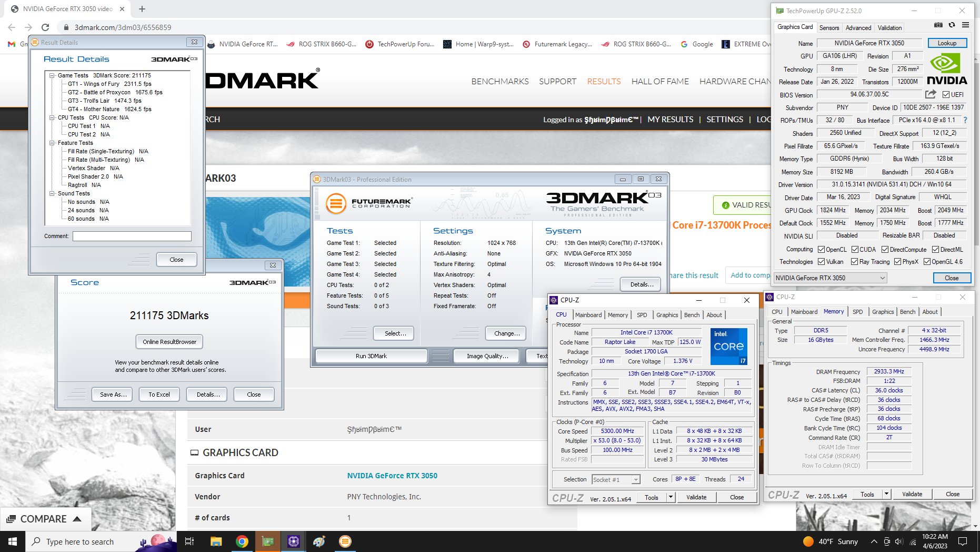Click the Intel Core i7 badge in CPU-Z
The width and height of the screenshot is (980, 552).
(729, 346)
